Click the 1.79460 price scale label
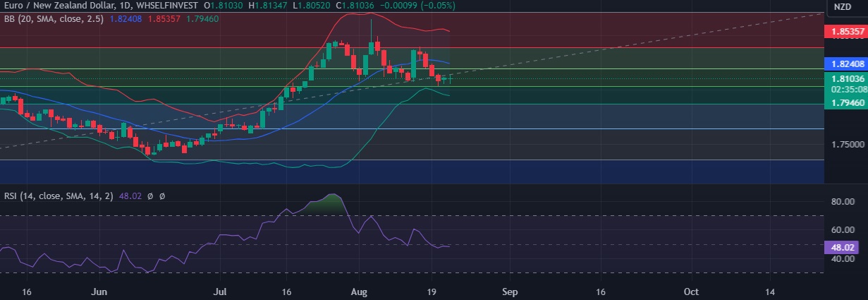The width and height of the screenshot is (868, 300). [x=845, y=103]
